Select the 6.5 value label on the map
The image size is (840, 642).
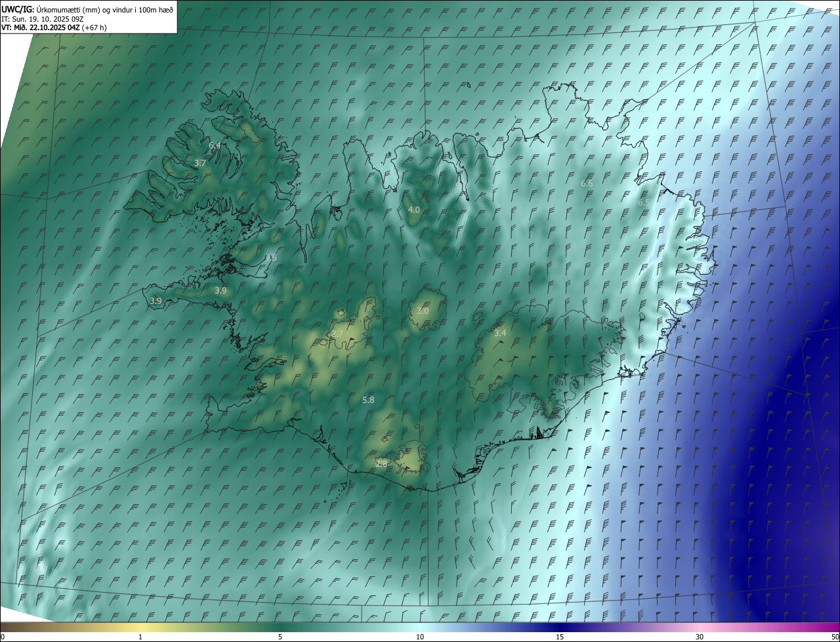click(644, 203)
